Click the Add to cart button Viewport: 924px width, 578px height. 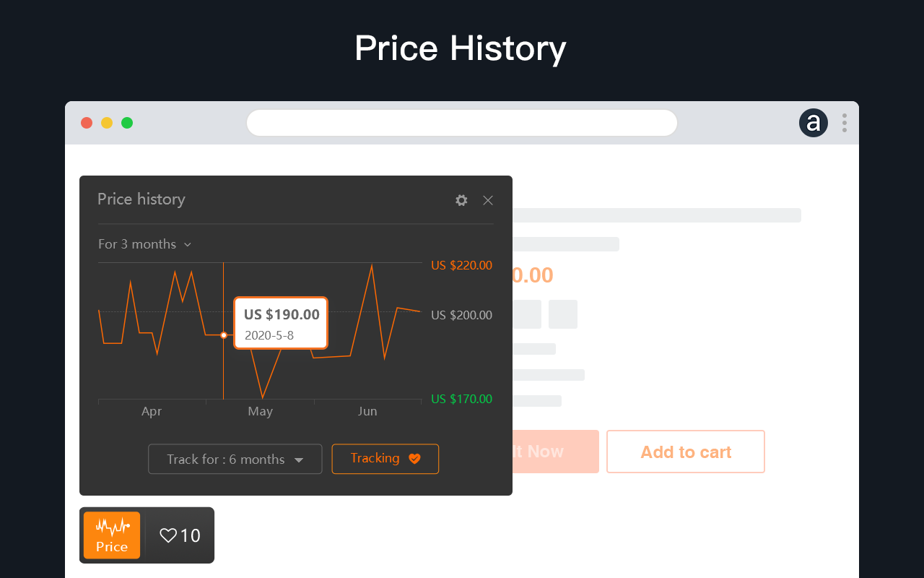(685, 452)
